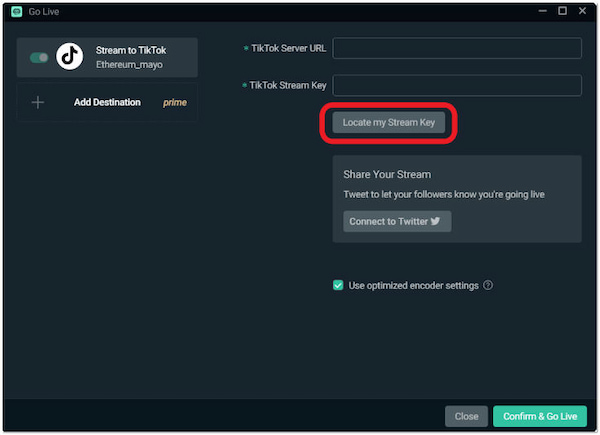Click the Twitter bird icon
This screenshot has width=600, height=435.
[436, 221]
